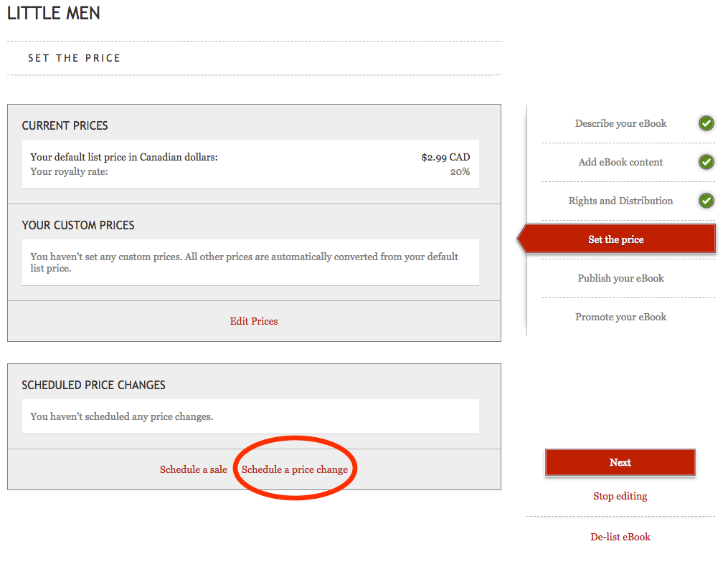Screen dimensions: 728x564
Task: Click the green checkmark beside Add eBook content
Action: point(706,162)
